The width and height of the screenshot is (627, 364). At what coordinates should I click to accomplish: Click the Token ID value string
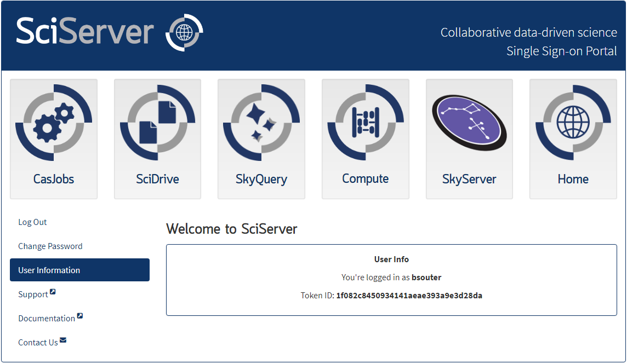tap(409, 296)
